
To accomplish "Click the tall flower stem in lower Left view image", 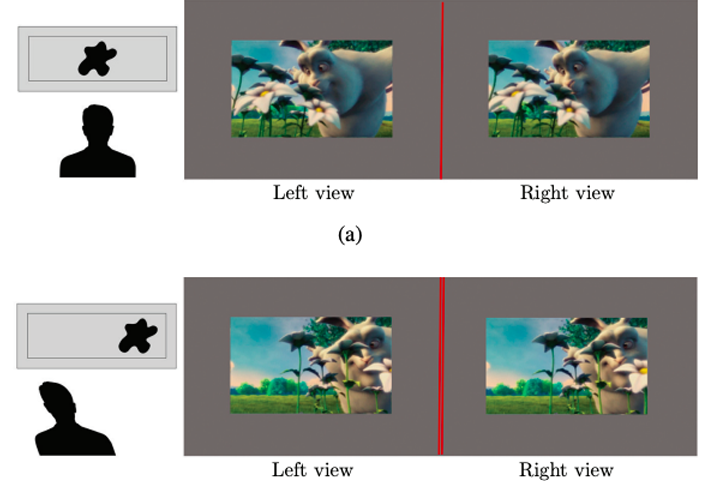I will point(299,381).
